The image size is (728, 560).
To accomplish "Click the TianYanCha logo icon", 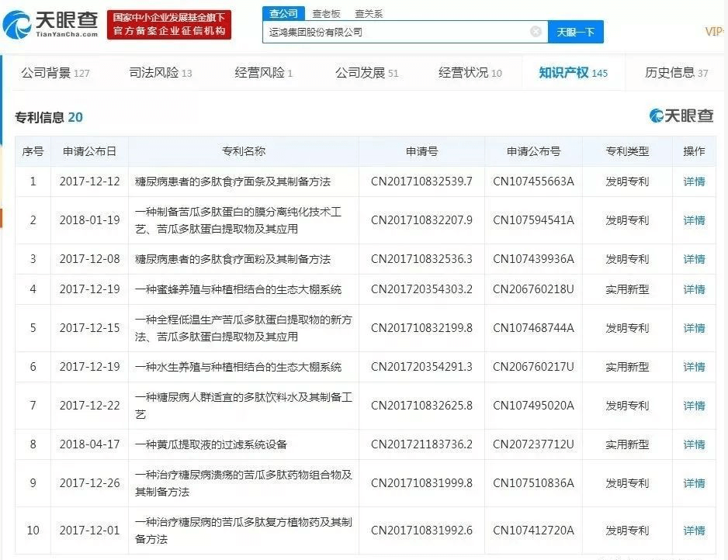I will pyautogui.click(x=19, y=25).
